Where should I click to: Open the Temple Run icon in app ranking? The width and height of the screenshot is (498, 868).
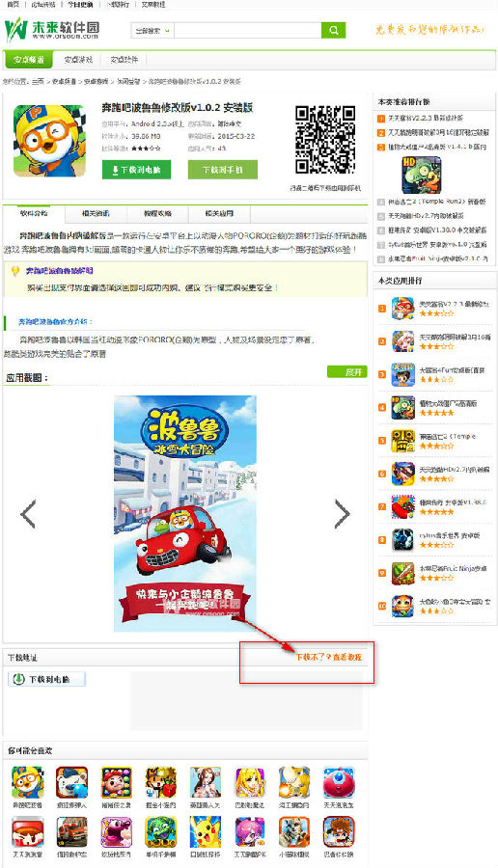(x=402, y=441)
